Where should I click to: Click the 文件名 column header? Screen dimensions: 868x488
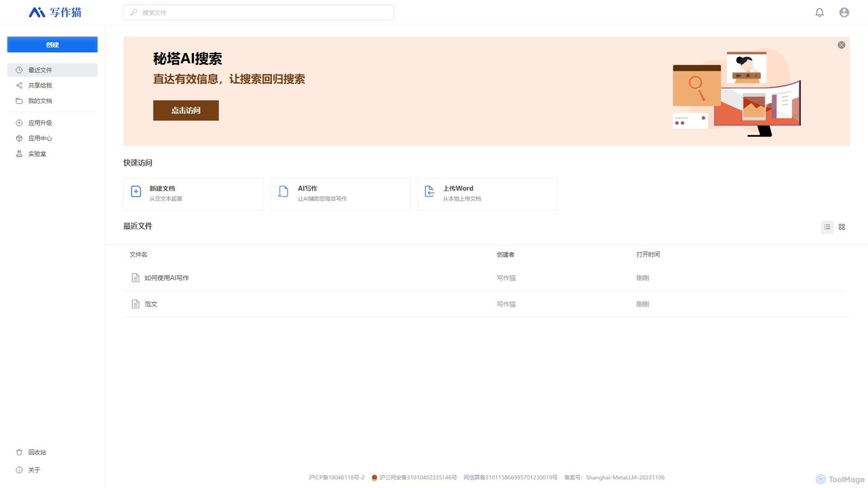click(x=138, y=255)
